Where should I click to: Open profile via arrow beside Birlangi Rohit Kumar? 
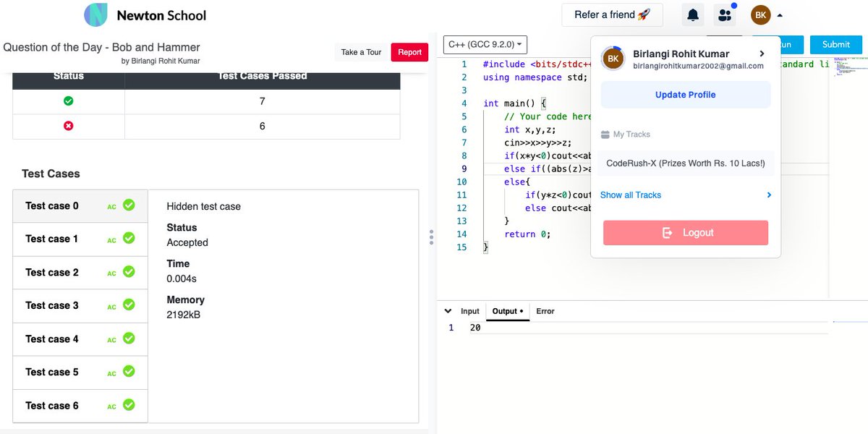[x=762, y=54]
